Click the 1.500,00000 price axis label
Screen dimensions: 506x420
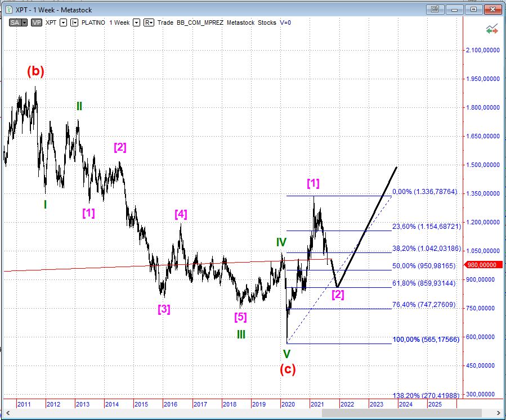(x=483, y=165)
